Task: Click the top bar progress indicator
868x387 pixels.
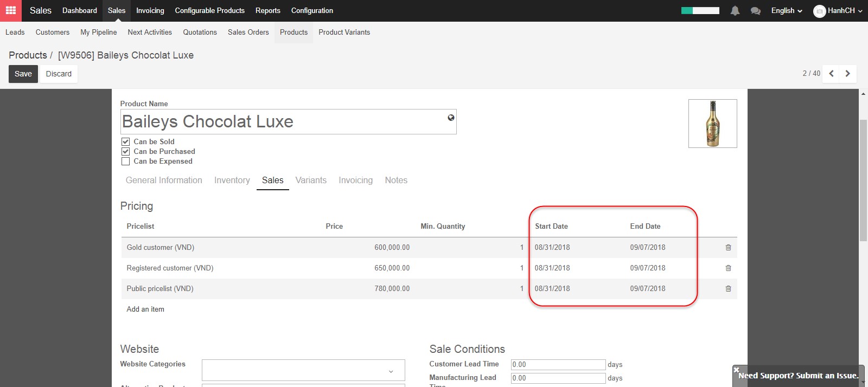Action: (700, 11)
